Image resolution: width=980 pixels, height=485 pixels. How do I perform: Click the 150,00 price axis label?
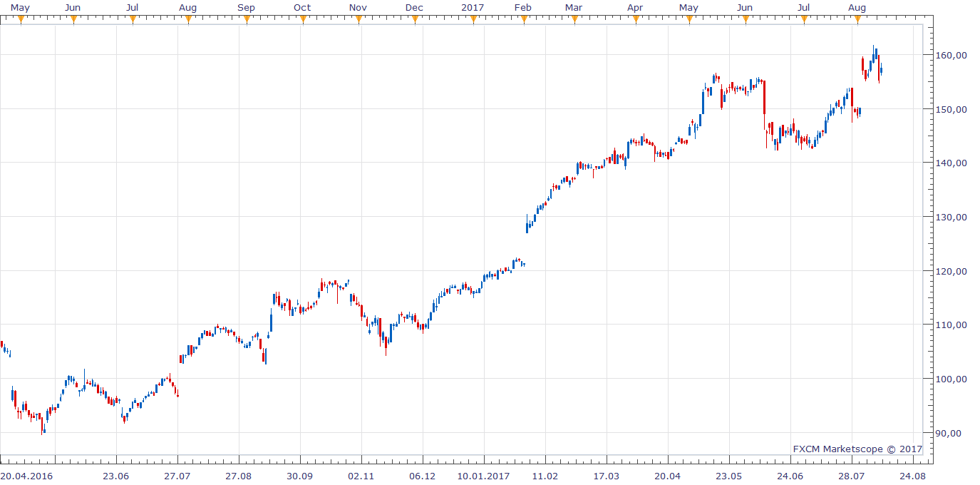coord(953,109)
